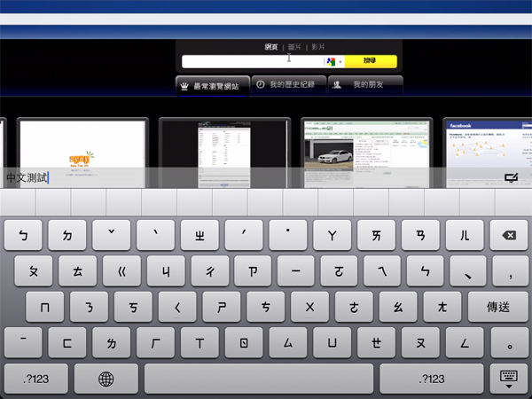Viewport: 532px width, 399px height.
Task: Tap the backspace delete key
Action: 509,235
